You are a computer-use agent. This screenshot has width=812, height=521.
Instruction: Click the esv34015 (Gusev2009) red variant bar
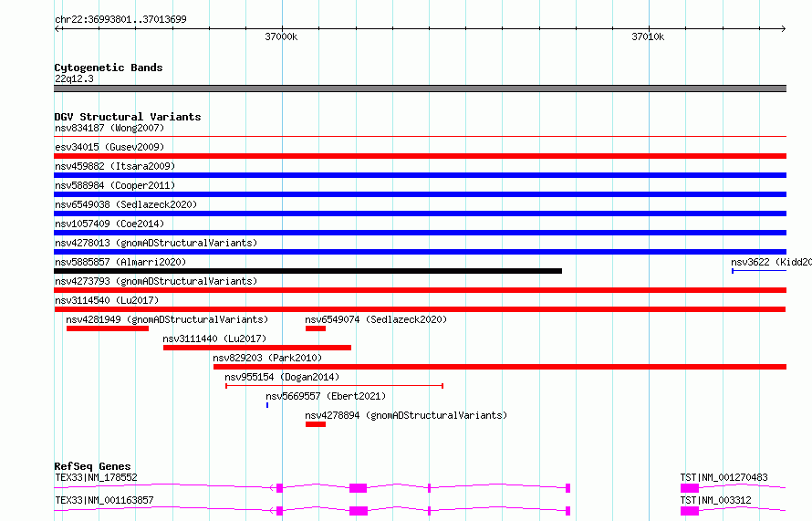420,156
